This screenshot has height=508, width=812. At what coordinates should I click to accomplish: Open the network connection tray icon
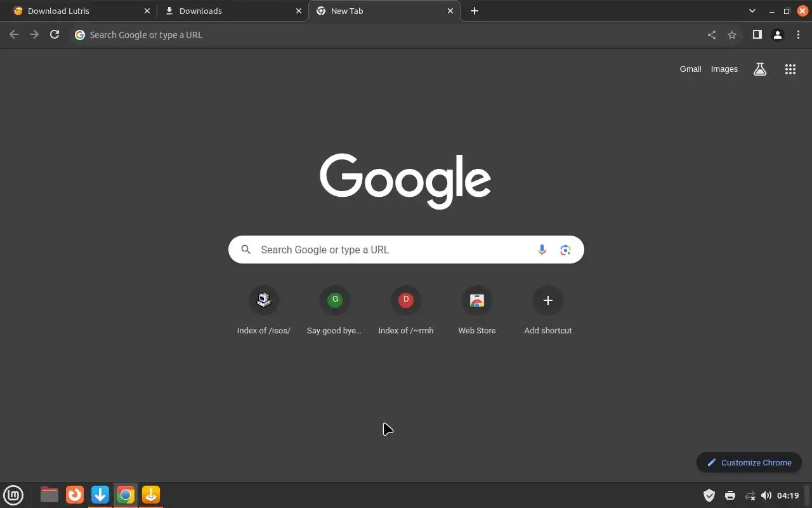pyautogui.click(x=750, y=495)
